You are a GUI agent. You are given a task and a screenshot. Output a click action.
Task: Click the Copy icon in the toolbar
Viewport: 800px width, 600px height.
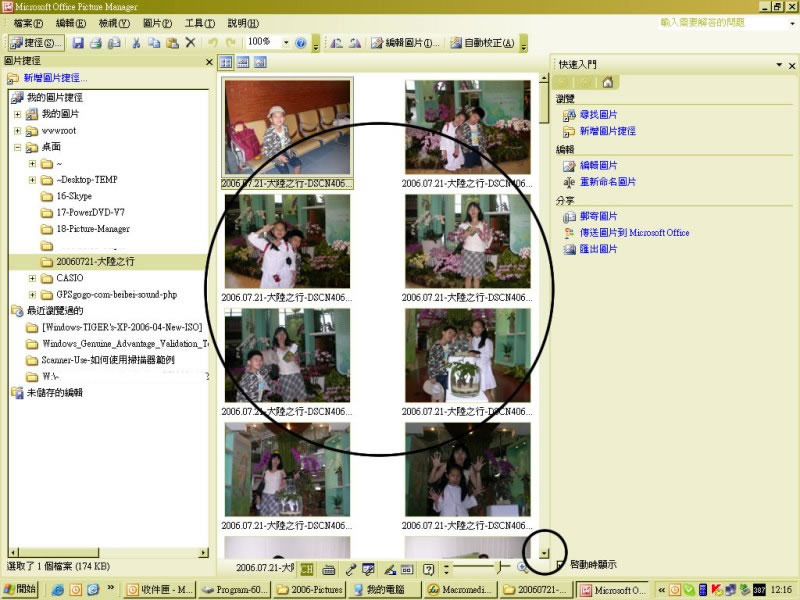(x=154, y=43)
